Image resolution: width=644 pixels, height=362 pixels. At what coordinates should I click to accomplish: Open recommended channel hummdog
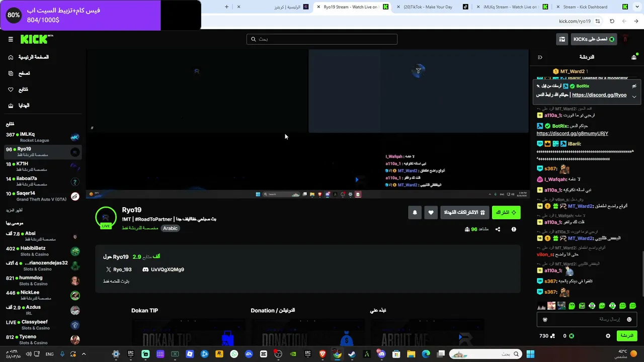[x=43, y=281]
